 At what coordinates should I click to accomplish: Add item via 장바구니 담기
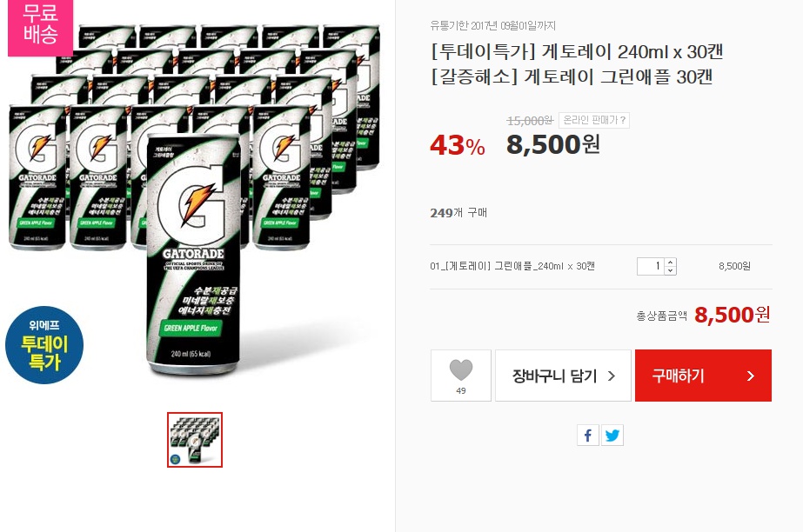tap(563, 376)
